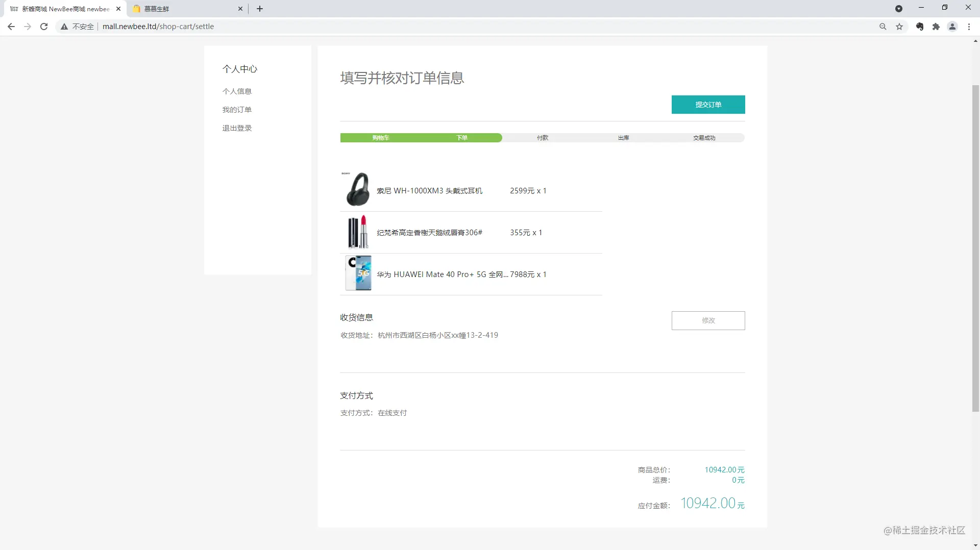
Task: Close the 慕慕生鲜 tab
Action: click(240, 9)
